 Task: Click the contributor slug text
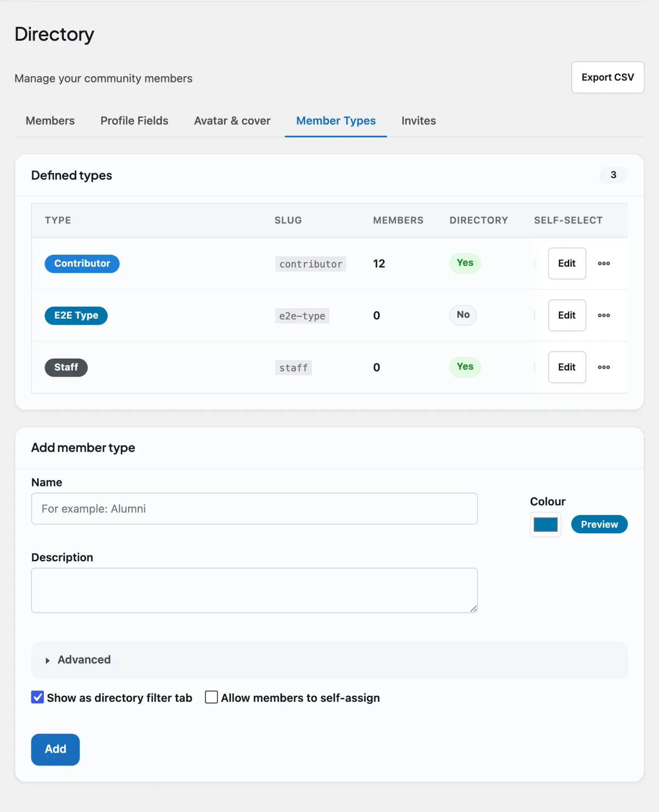point(311,264)
